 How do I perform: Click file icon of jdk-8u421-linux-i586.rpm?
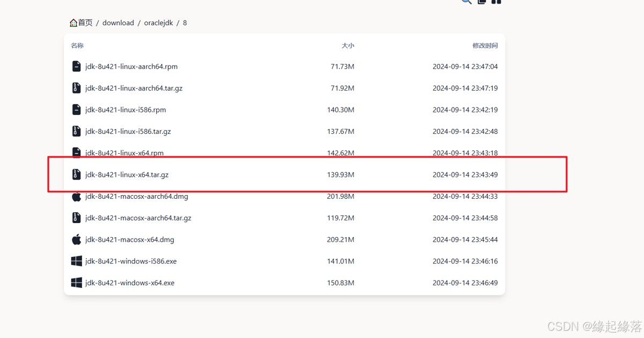coord(76,110)
